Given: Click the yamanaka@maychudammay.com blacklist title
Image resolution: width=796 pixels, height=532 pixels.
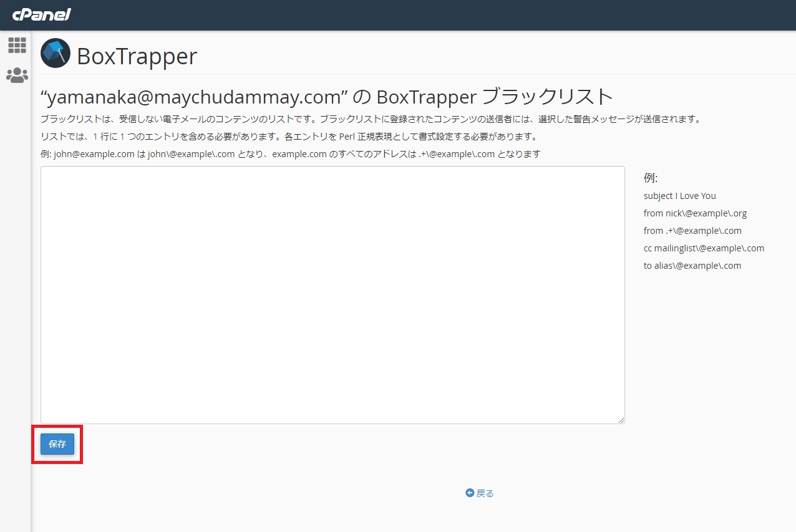Looking at the screenshot, I should pyautogui.click(x=327, y=97).
